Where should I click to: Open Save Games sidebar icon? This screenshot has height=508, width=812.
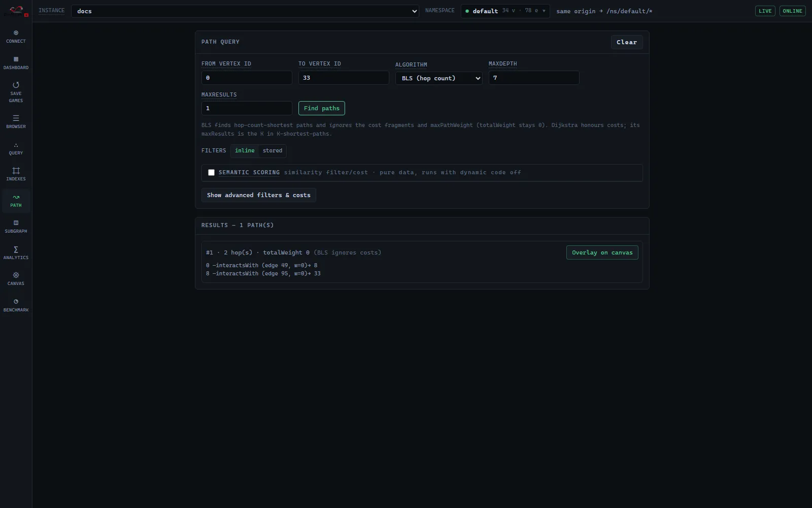click(x=16, y=92)
